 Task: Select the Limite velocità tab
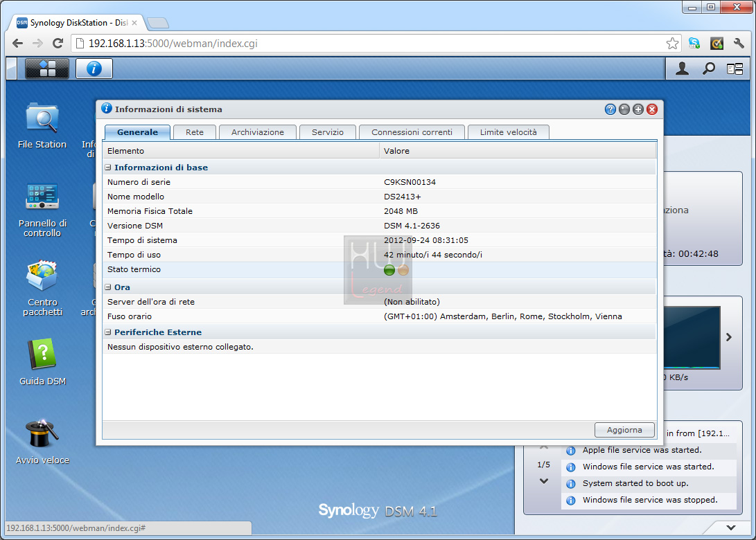pyautogui.click(x=508, y=132)
